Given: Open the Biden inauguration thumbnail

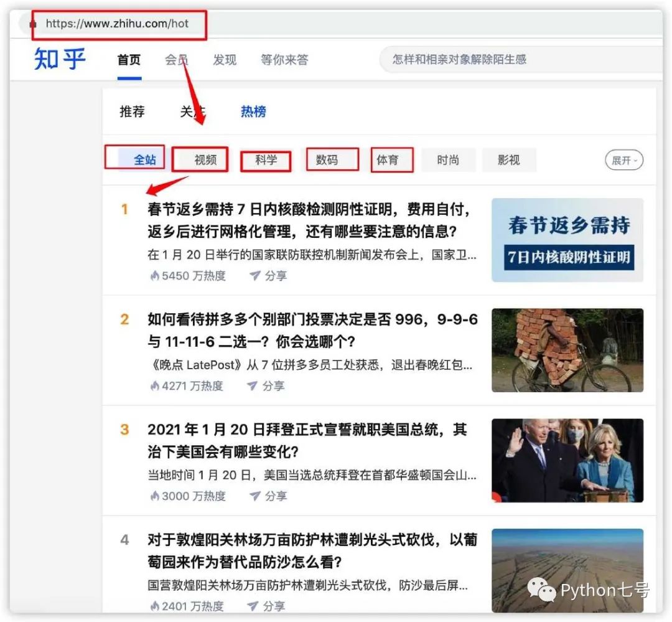Looking at the screenshot, I should (567, 460).
